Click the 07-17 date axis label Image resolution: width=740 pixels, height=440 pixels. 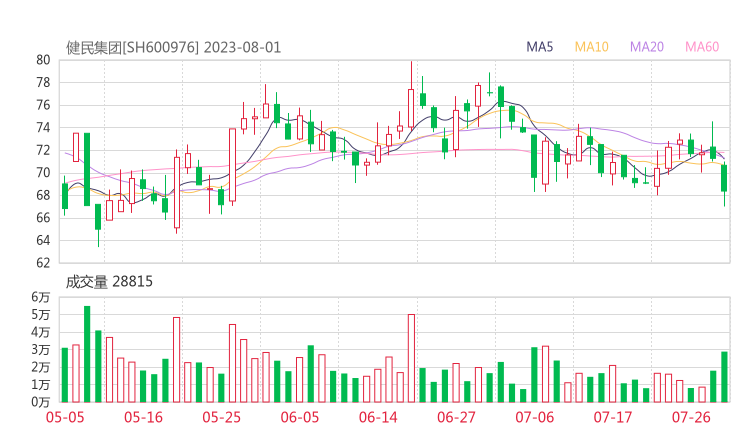(x=613, y=417)
